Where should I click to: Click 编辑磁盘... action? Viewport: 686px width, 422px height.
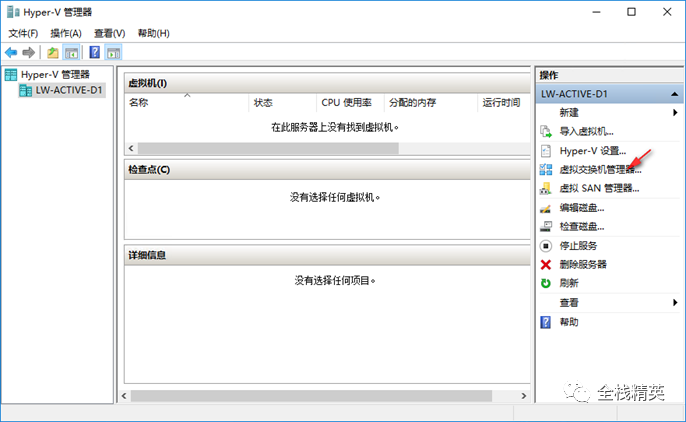[582, 208]
